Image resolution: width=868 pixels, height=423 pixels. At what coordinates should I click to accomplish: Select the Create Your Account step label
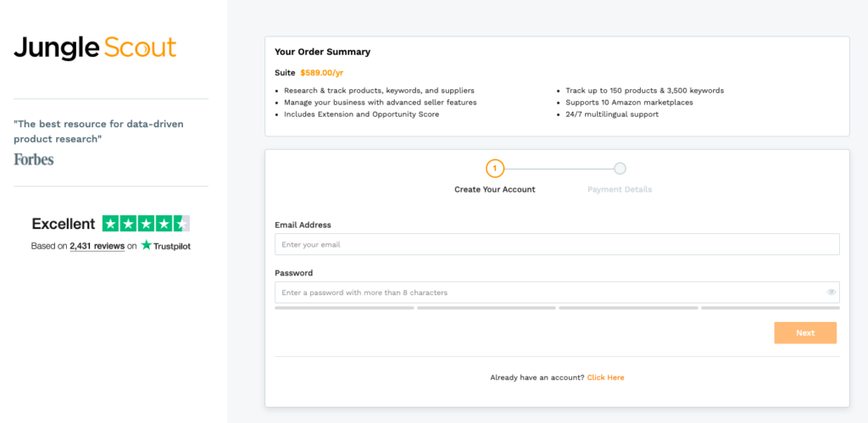click(x=495, y=189)
